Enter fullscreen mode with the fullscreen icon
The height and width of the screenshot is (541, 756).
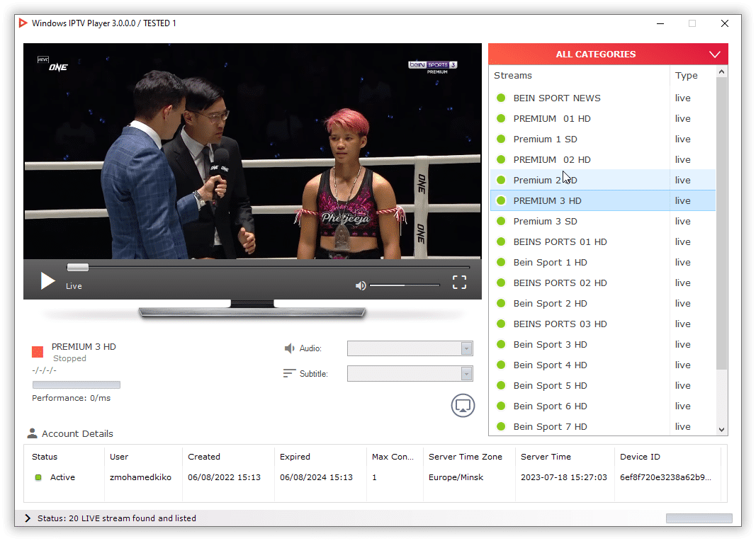pyautogui.click(x=459, y=283)
